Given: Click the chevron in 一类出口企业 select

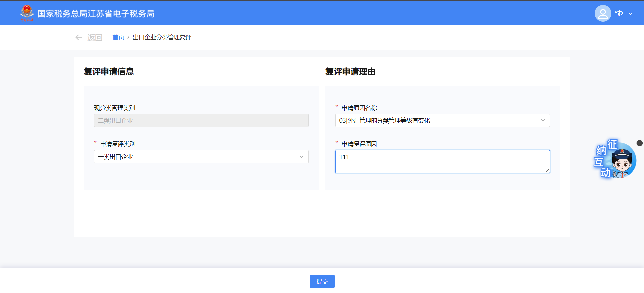Looking at the screenshot, I should (301, 157).
